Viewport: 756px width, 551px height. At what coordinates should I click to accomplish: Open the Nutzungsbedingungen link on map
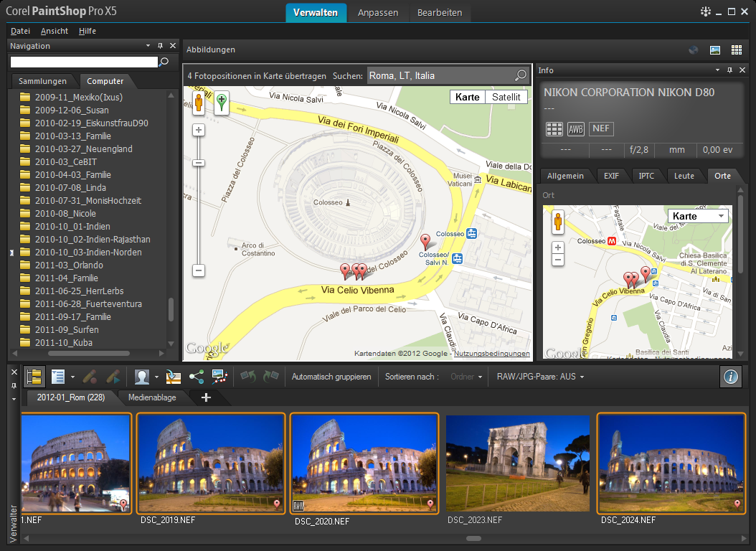pos(492,354)
